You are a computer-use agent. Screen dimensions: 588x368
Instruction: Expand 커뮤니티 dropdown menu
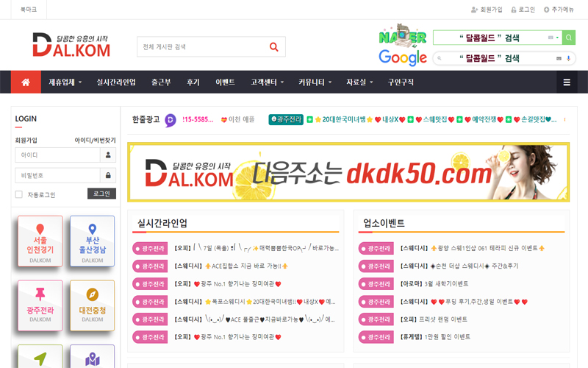click(x=315, y=82)
